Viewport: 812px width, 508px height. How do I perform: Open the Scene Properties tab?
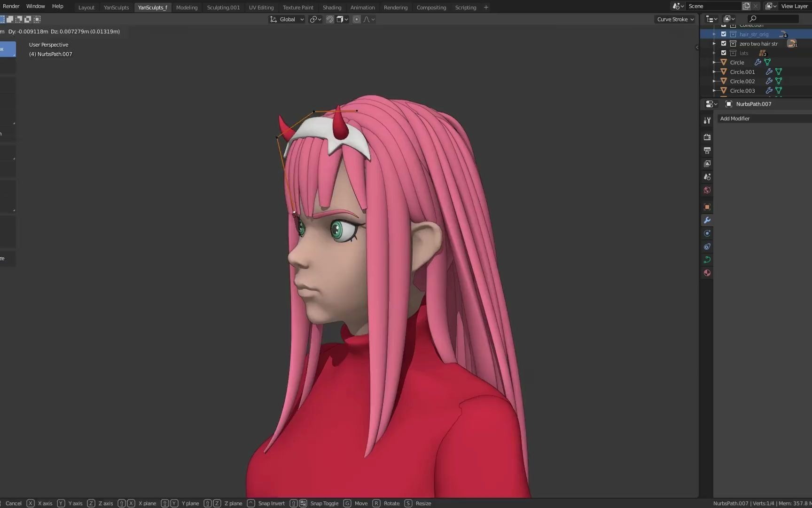click(x=707, y=177)
